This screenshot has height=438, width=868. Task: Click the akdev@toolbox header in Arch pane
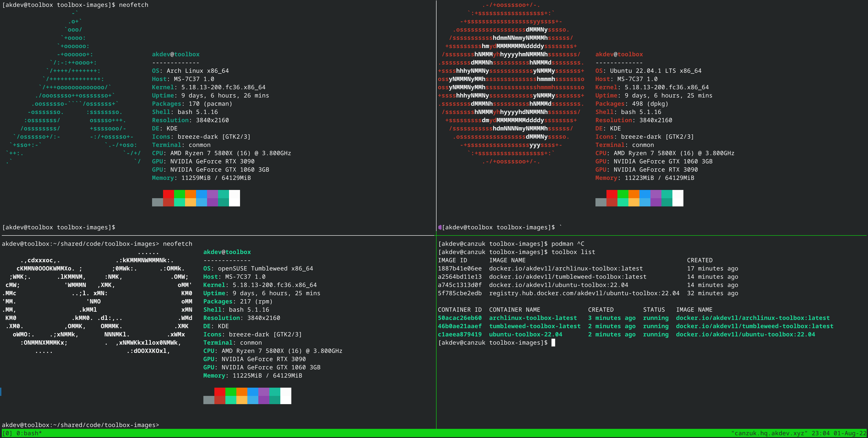176,54
